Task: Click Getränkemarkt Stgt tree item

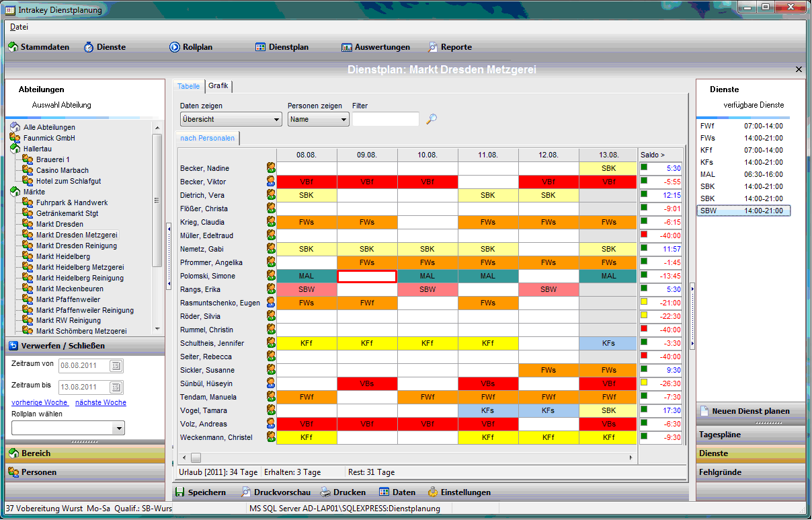Action: [67, 213]
